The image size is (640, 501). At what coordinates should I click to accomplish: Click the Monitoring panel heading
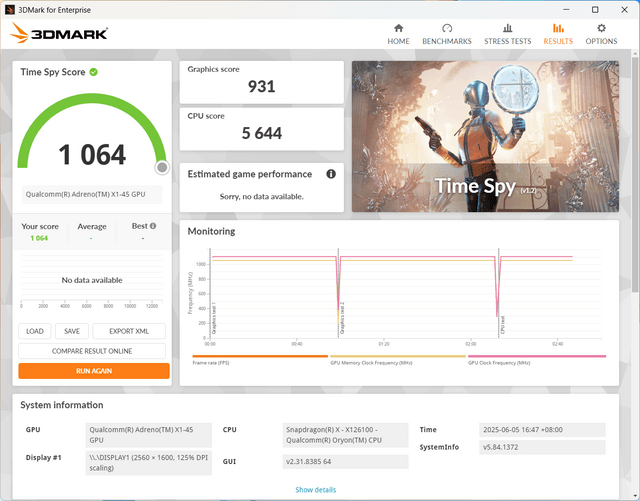pos(211,231)
